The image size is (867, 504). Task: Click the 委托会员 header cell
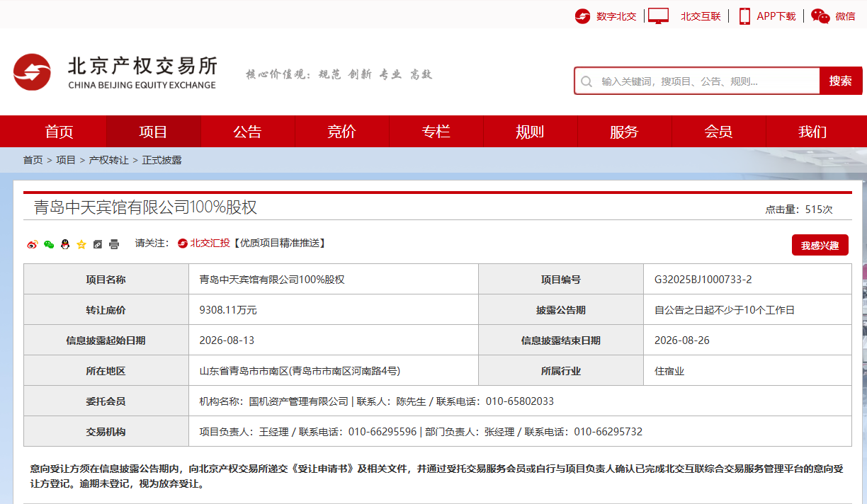click(106, 401)
